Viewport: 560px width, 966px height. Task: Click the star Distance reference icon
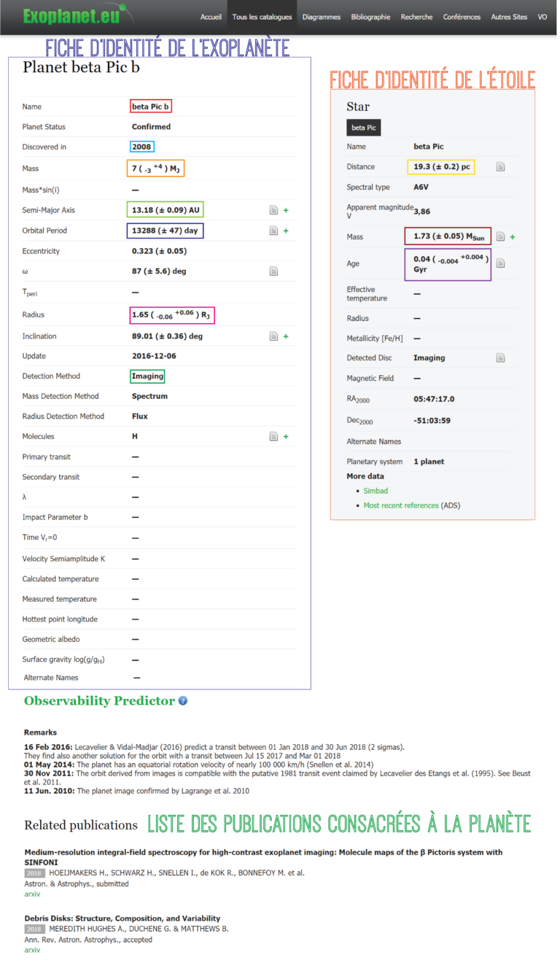[x=500, y=167]
